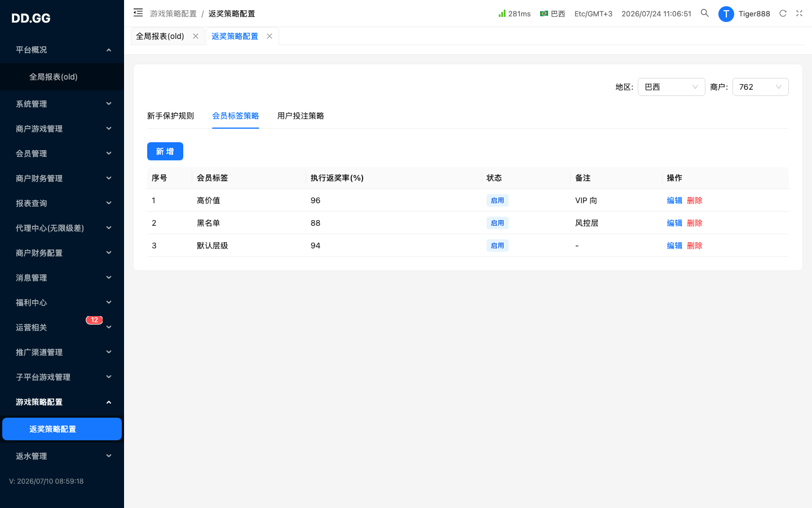This screenshot has height=508, width=812.
Task: Click the network latency signal icon
Action: point(502,13)
